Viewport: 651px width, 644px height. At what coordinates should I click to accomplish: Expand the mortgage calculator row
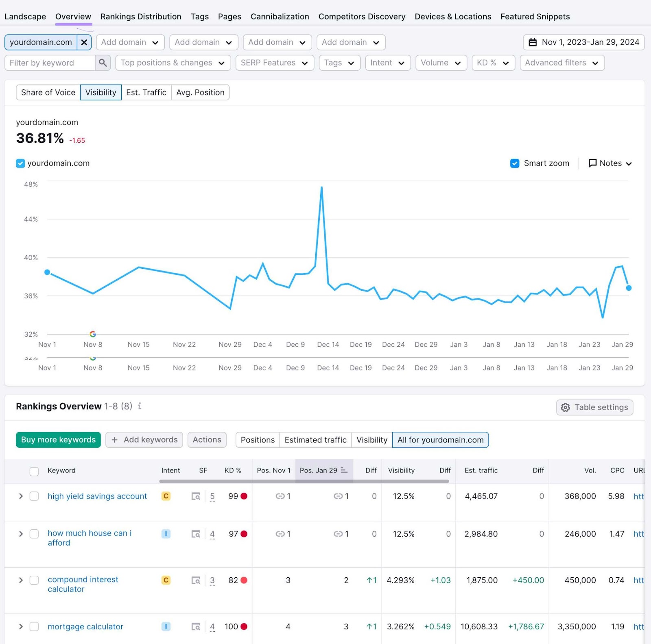[x=20, y=627]
